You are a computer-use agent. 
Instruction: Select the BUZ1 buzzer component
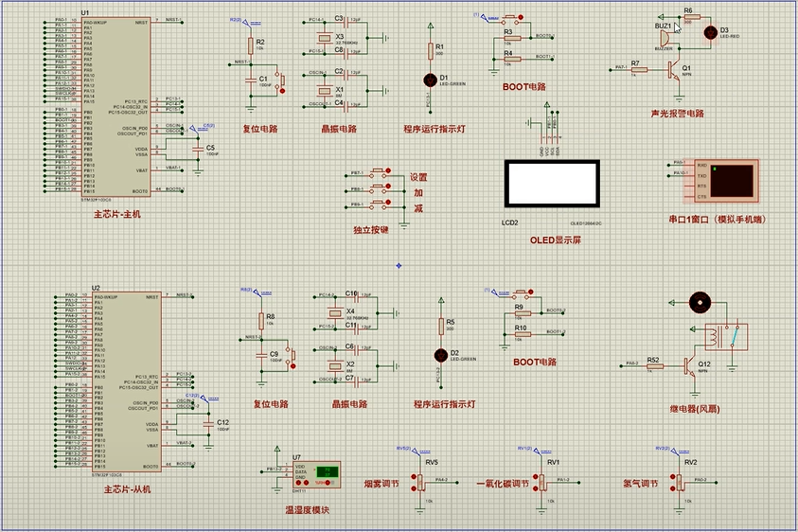(x=664, y=38)
